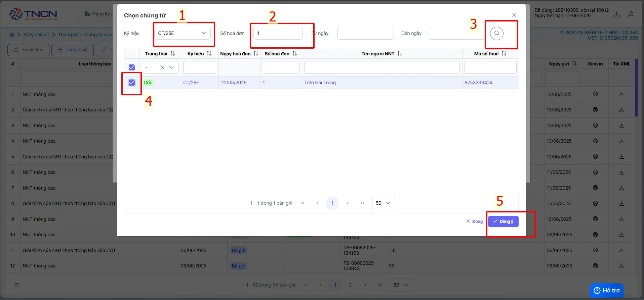This screenshot has width=644, height=300.
Task: Expand the Trạng thái filter dropdown
Action: coord(171,67)
